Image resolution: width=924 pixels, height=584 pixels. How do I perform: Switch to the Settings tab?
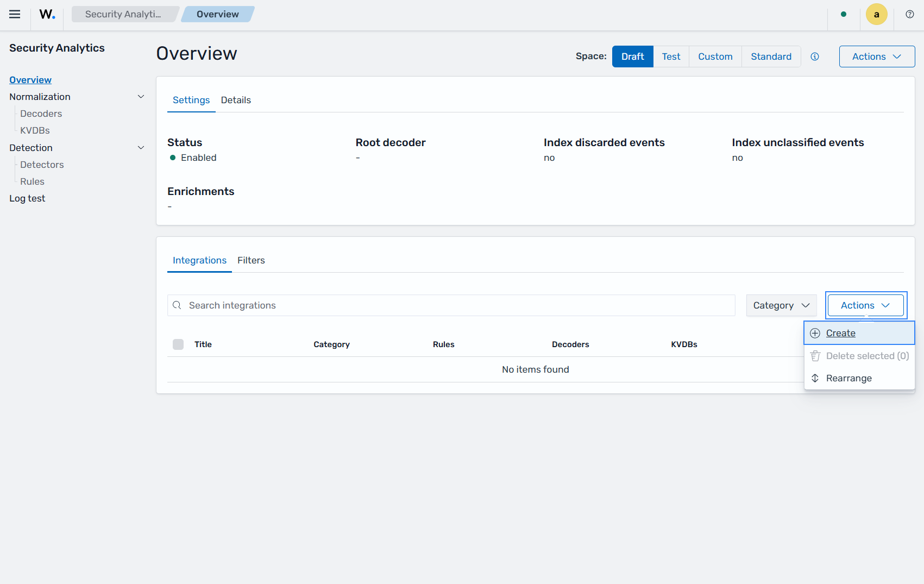191,100
